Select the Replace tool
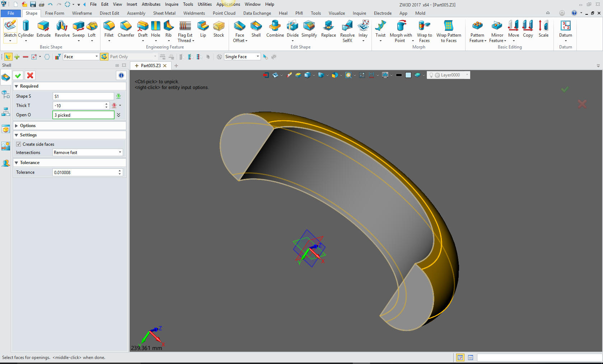603x364 pixels. point(328,29)
